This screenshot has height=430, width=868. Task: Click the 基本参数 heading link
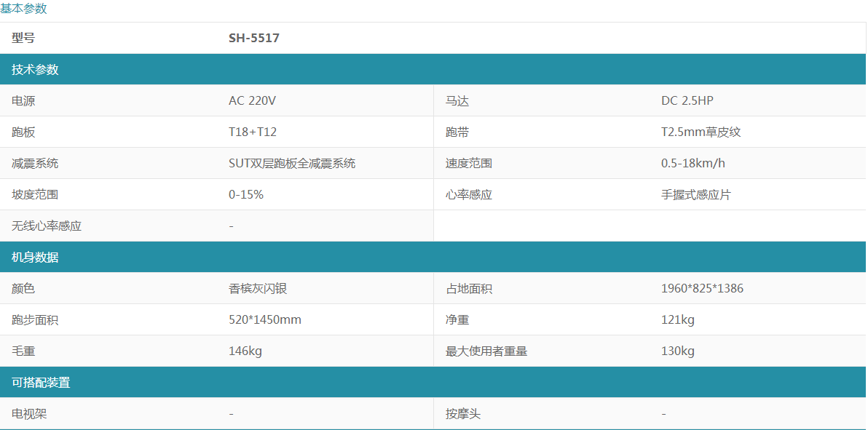tap(23, 9)
